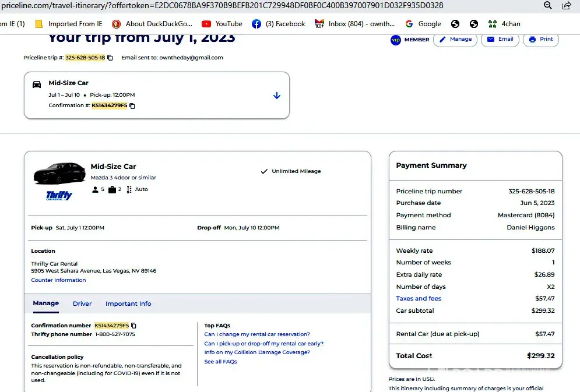The width and height of the screenshot is (580, 392).
Task: Copy the Priceline trip number at top
Action: coord(110,58)
